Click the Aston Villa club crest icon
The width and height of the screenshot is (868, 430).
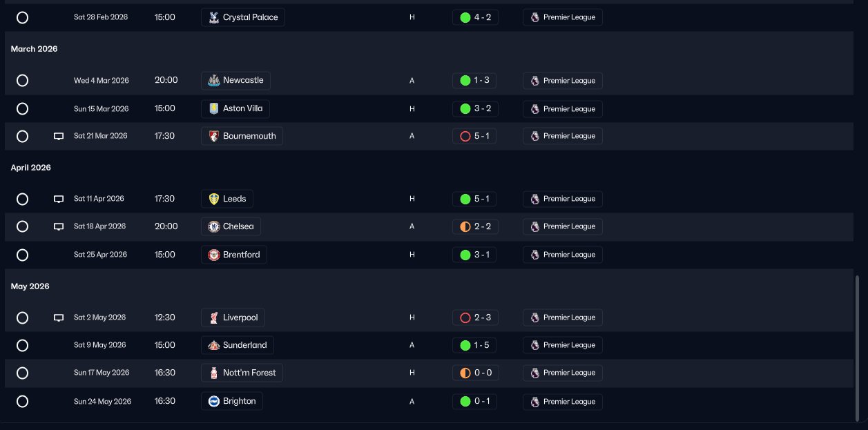(214, 109)
